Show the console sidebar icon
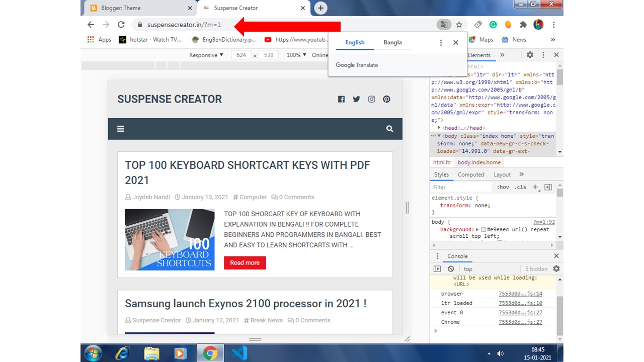 tap(437, 269)
